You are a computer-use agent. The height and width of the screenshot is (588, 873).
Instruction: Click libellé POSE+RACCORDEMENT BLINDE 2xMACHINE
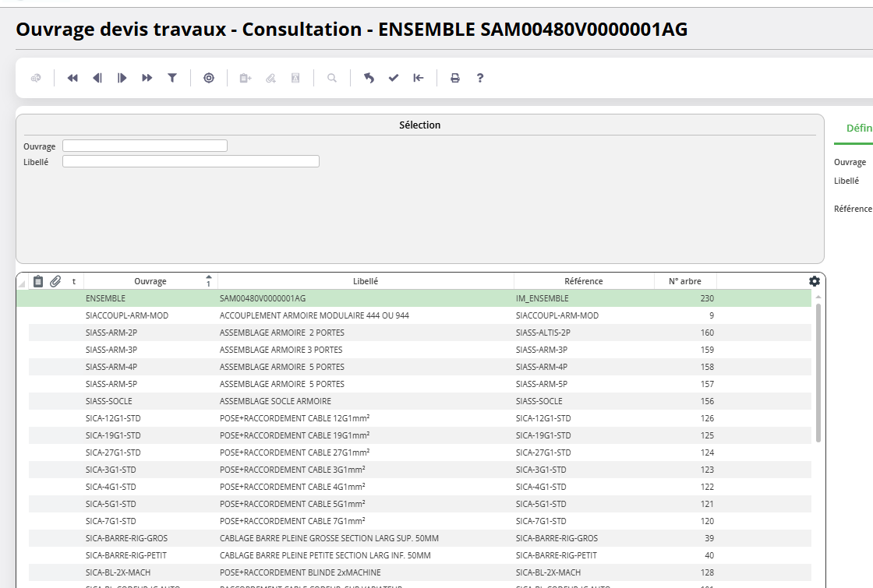click(x=300, y=572)
